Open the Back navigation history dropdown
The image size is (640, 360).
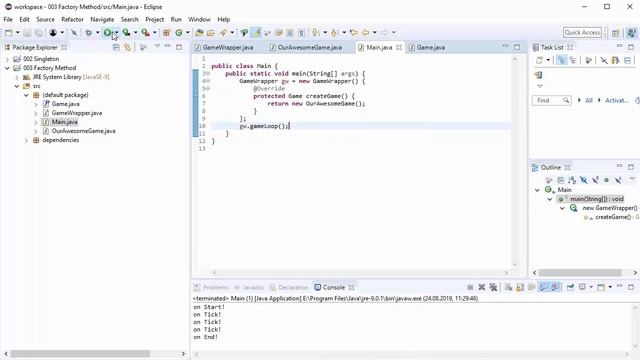pos(374,33)
